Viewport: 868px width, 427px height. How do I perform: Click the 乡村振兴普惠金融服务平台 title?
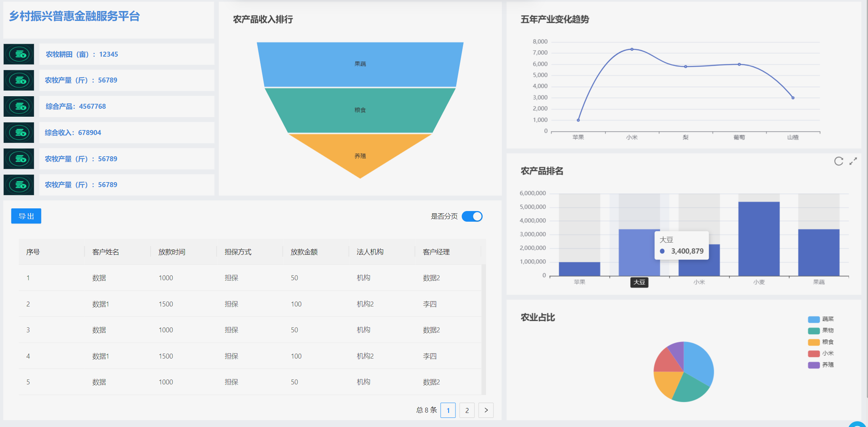[74, 16]
